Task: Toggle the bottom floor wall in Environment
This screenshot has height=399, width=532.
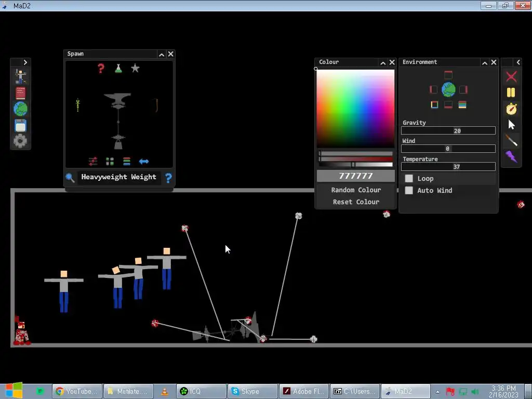Action: 448,104
